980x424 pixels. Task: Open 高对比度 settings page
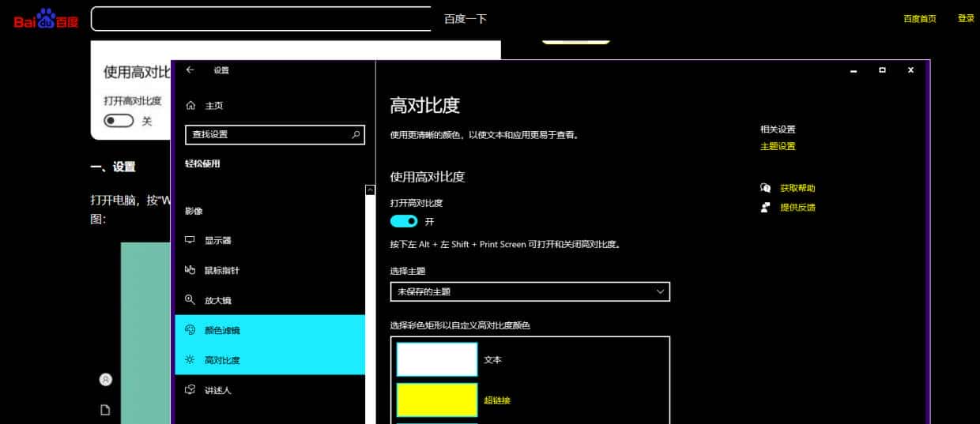[270, 360]
